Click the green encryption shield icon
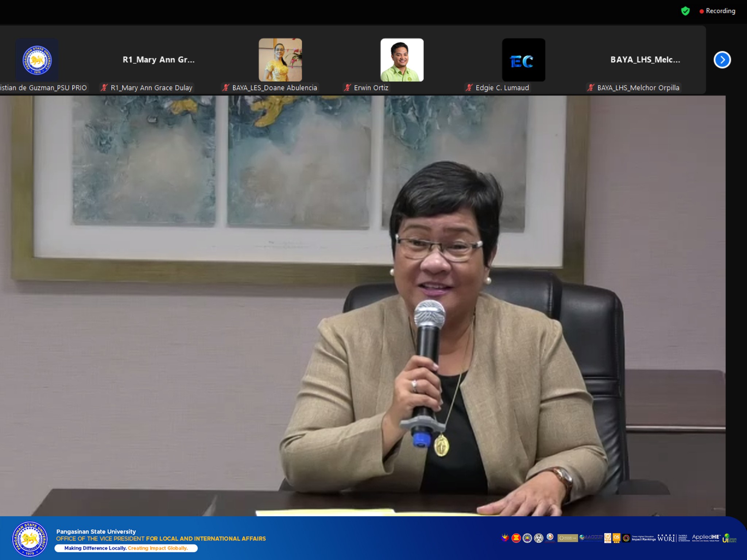The image size is (747, 560). tap(685, 11)
